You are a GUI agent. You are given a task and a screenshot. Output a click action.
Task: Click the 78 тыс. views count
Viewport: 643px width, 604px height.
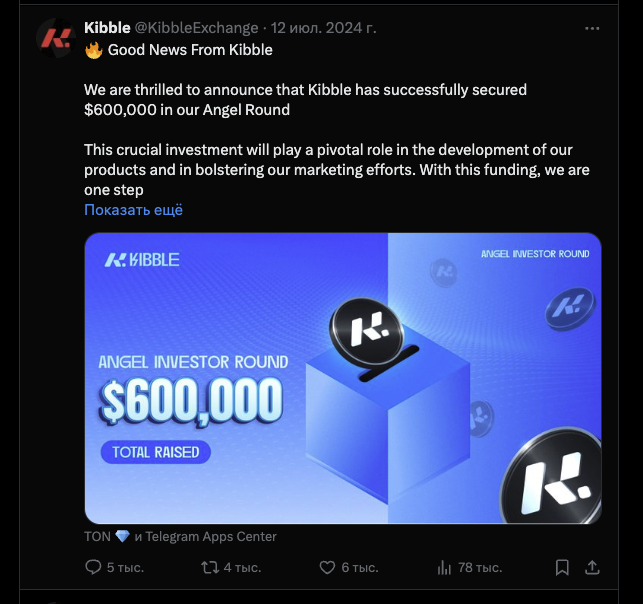pos(480,568)
